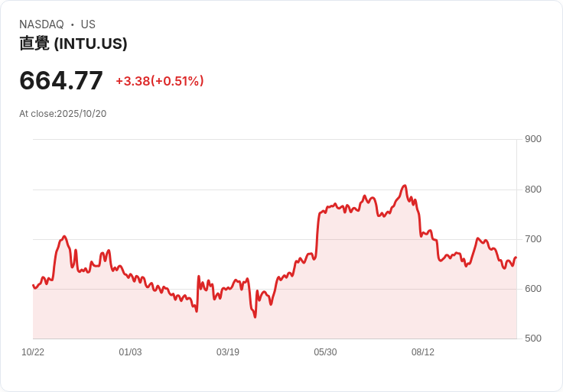The image size is (563, 392).
Task: Click the US market label
Action: (x=88, y=24)
